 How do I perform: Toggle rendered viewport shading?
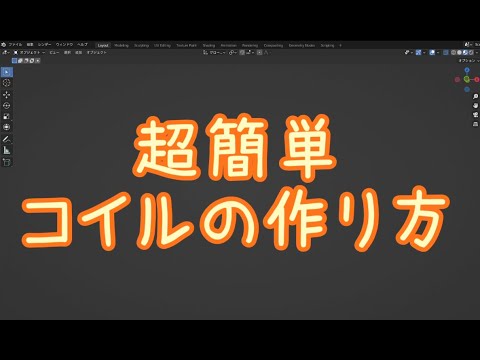point(471,53)
